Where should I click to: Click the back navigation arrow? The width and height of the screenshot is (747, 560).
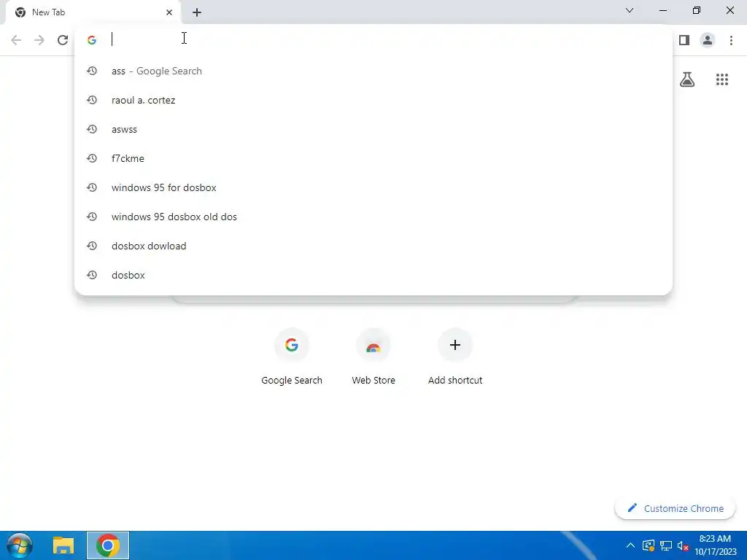click(16, 40)
